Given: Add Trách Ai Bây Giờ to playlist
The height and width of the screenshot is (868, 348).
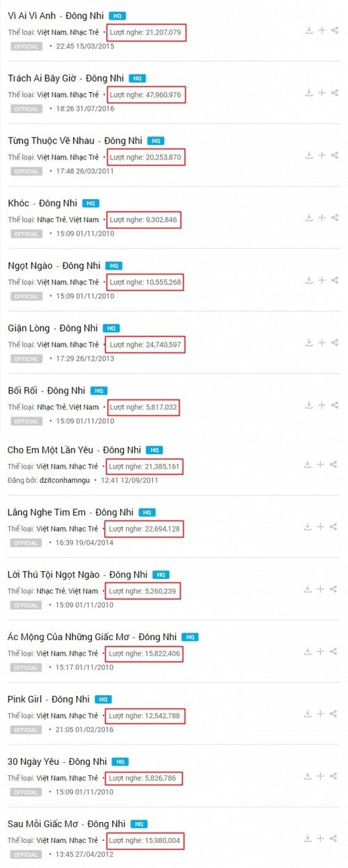Looking at the screenshot, I should click(x=322, y=93).
